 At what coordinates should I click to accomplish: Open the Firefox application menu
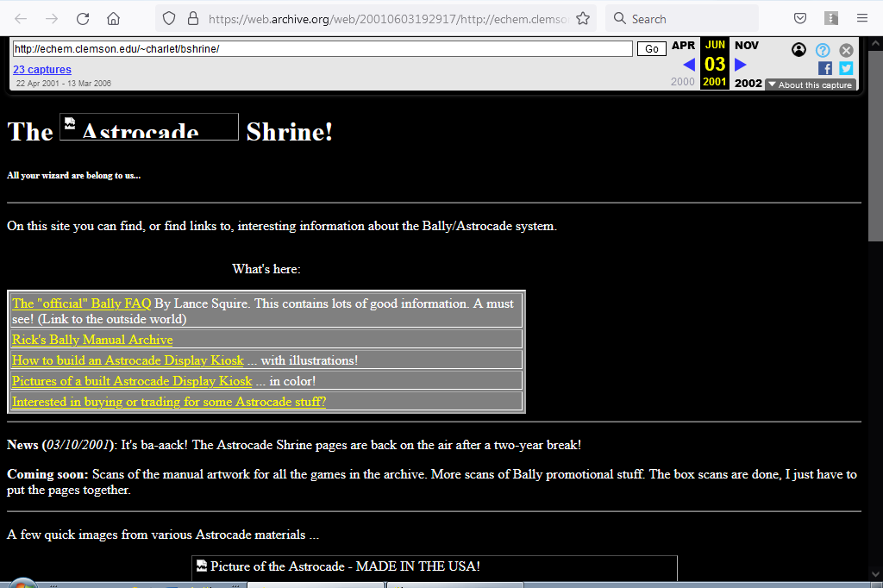[862, 19]
